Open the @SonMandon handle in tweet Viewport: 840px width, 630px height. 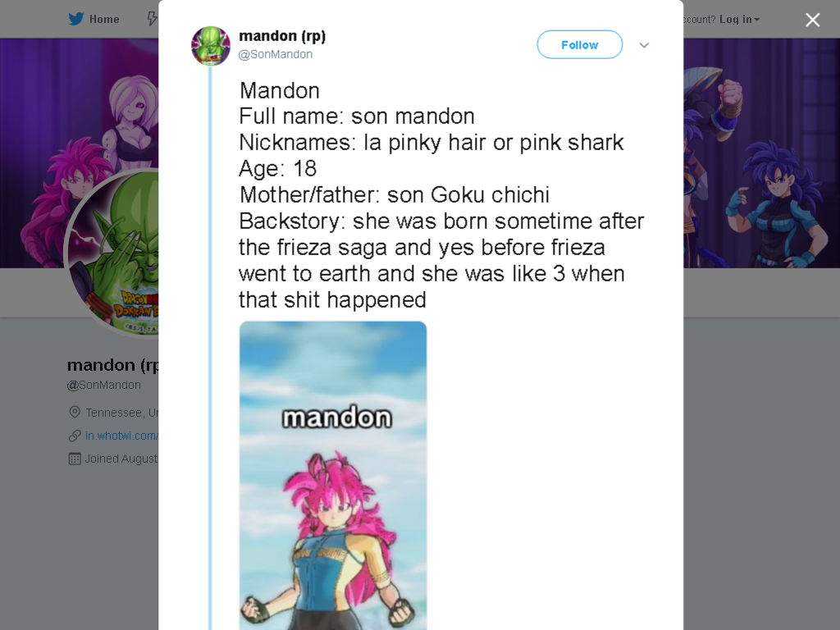click(x=276, y=54)
